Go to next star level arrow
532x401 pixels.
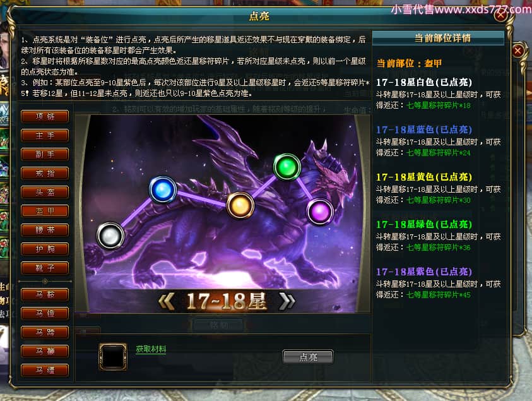point(287,301)
